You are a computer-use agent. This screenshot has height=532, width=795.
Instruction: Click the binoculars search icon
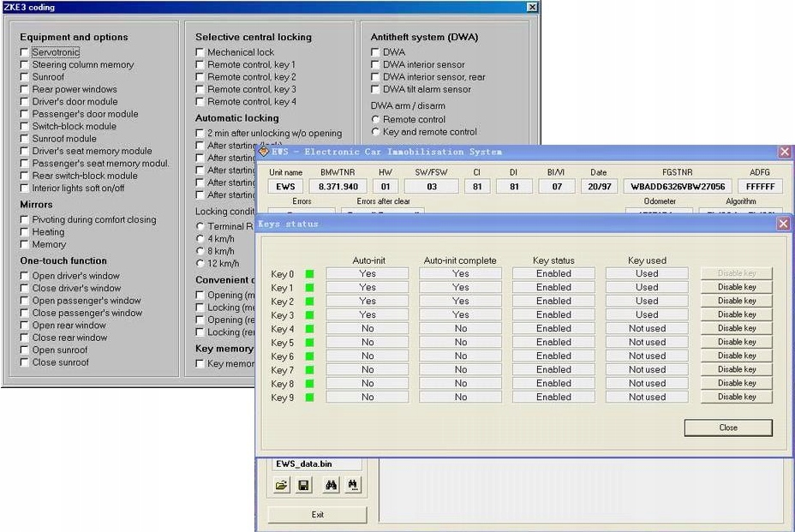[x=332, y=486]
